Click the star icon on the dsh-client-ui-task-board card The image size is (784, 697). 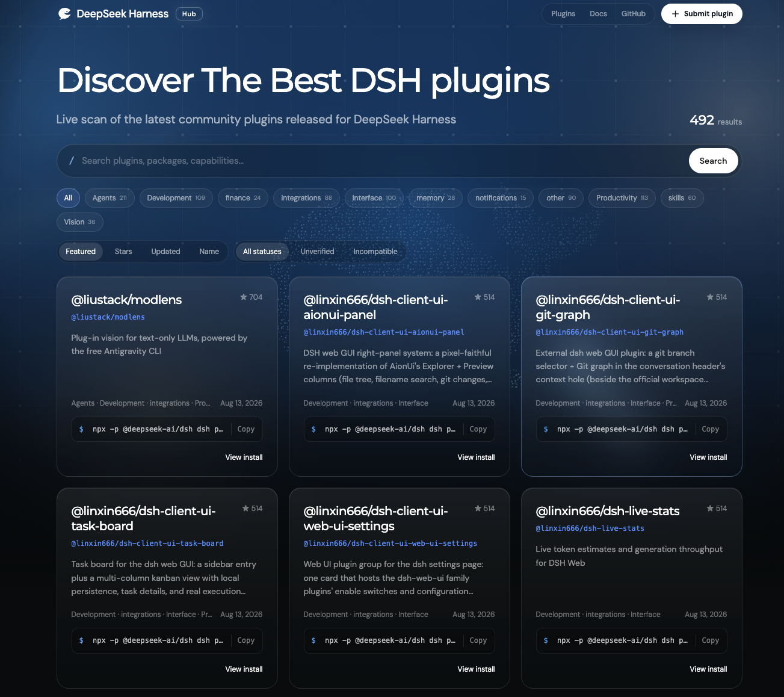tap(245, 508)
